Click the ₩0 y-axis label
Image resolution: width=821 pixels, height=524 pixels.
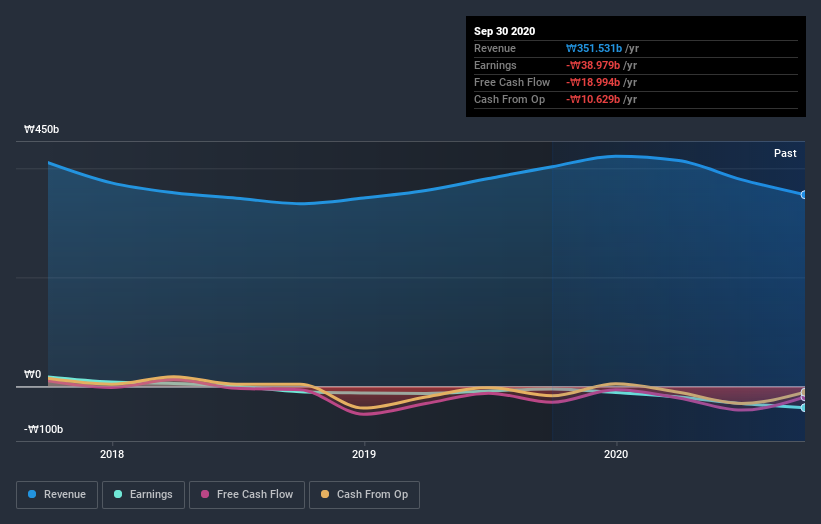coord(32,374)
